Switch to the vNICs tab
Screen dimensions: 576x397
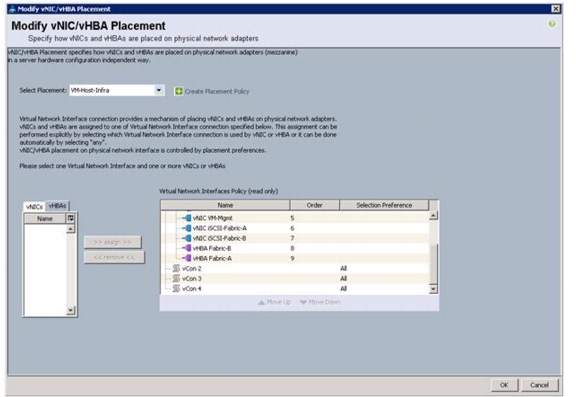pyautogui.click(x=34, y=206)
